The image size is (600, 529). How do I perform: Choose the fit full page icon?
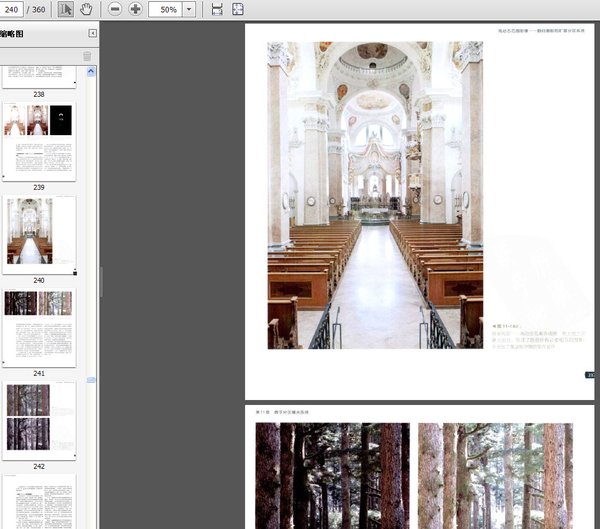coord(238,9)
